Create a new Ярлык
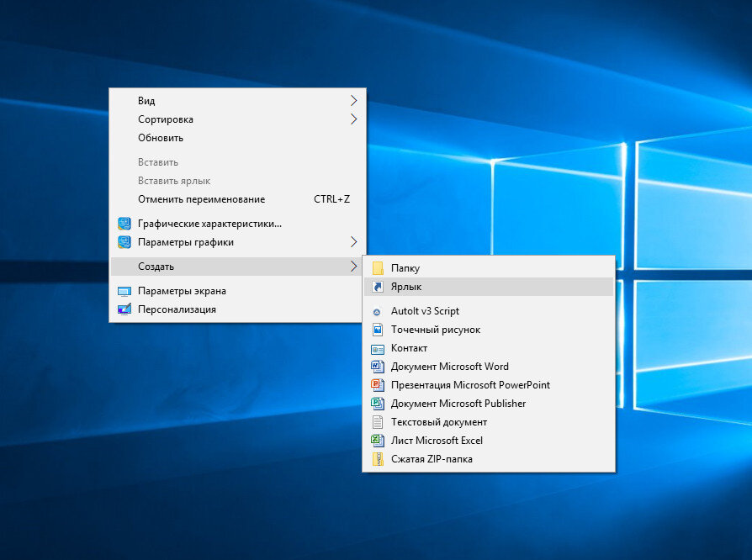The image size is (752, 560). pyautogui.click(x=489, y=287)
